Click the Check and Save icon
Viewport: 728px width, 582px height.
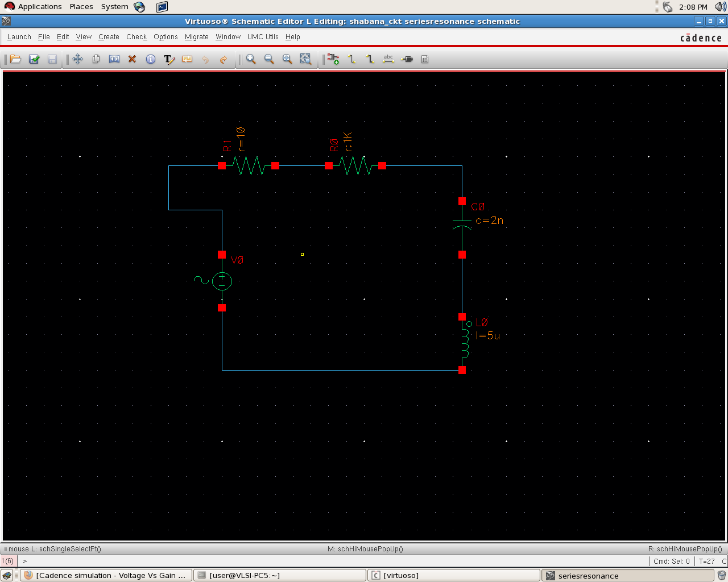tap(34, 59)
